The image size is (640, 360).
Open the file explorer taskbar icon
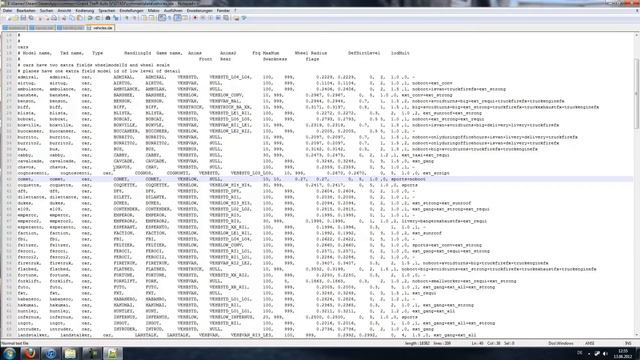[x=70, y=353]
